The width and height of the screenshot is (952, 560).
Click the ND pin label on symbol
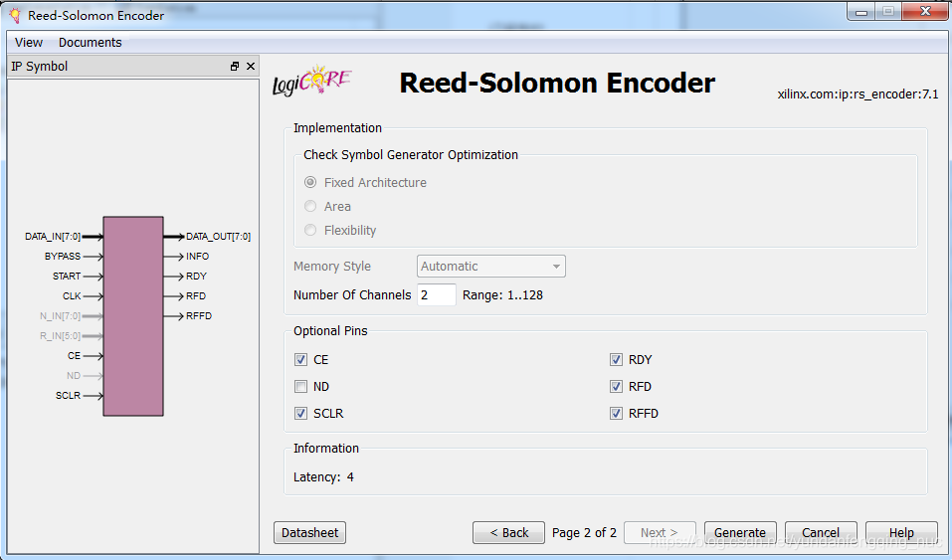(x=74, y=376)
